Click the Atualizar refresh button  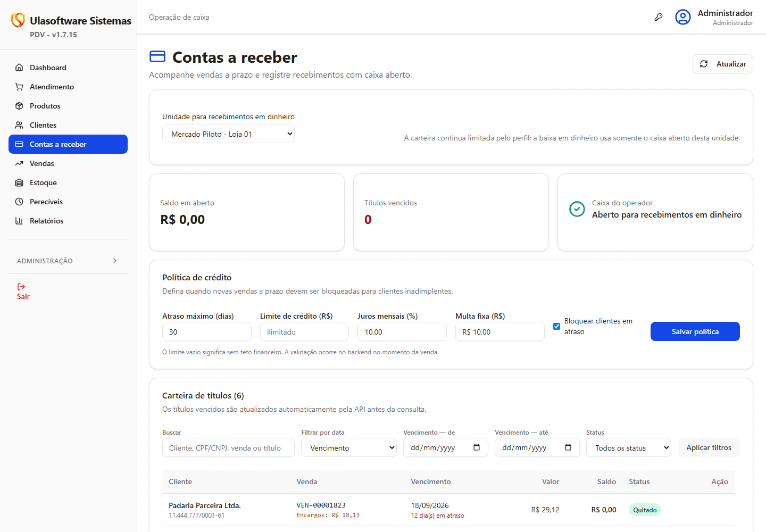tap(722, 64)
